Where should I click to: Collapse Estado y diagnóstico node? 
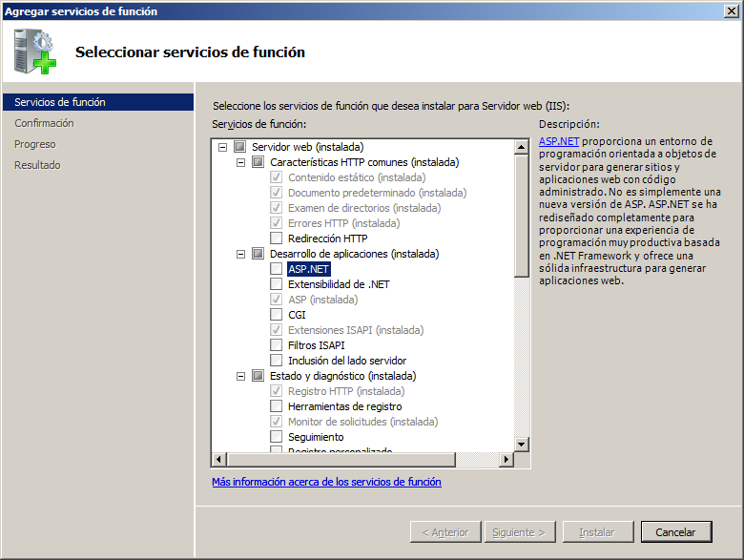tap(240, 376)
